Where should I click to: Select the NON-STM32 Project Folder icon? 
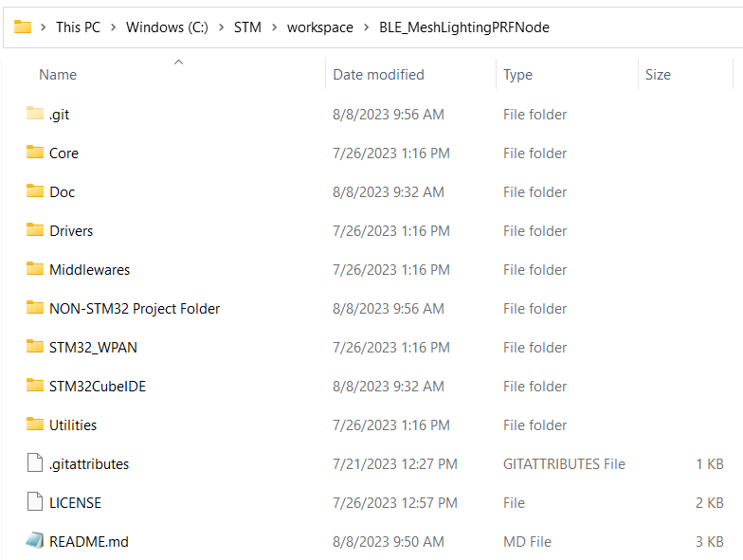click(34, 307)
